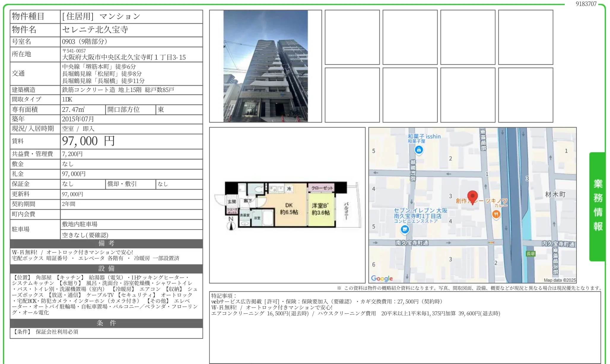Click the blue shopping bag icon for 和菓子 isshin
The width and height of the screenshot is (610, 364).
point(419,150)
